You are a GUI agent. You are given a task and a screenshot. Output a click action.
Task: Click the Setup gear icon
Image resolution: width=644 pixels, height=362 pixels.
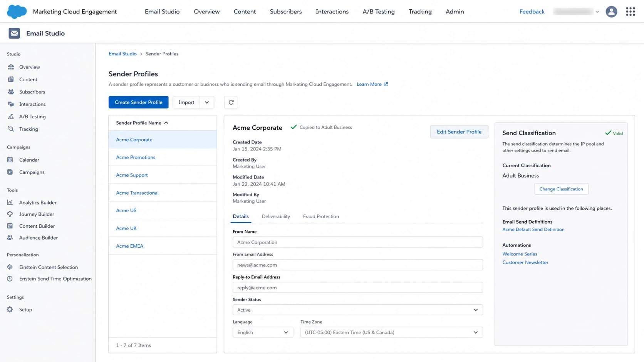(10, 309)
